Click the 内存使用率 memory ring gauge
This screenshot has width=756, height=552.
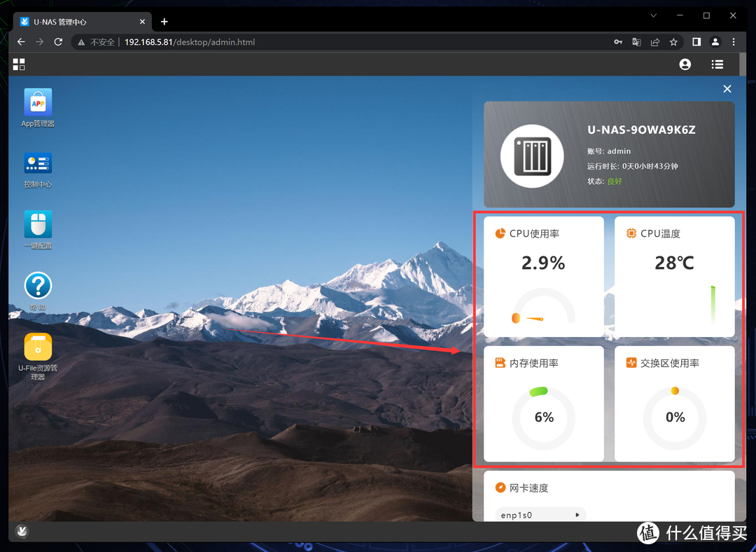(543, 418)
